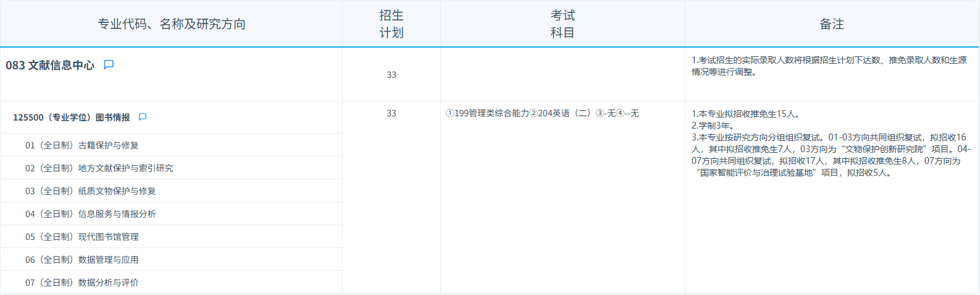Click enrollment number 33 in 文献信息中心 row

pos(392,75)
